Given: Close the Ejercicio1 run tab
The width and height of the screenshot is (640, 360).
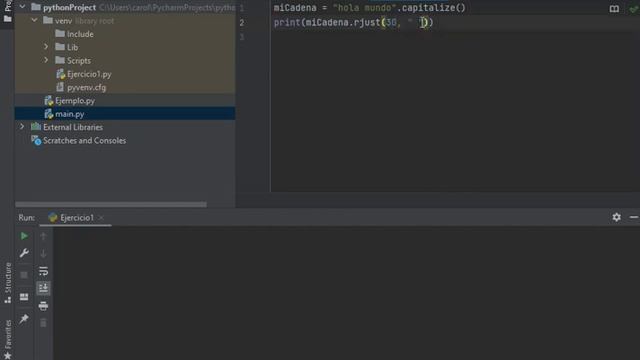Looking at the screenshot, I should coord(101,218).
